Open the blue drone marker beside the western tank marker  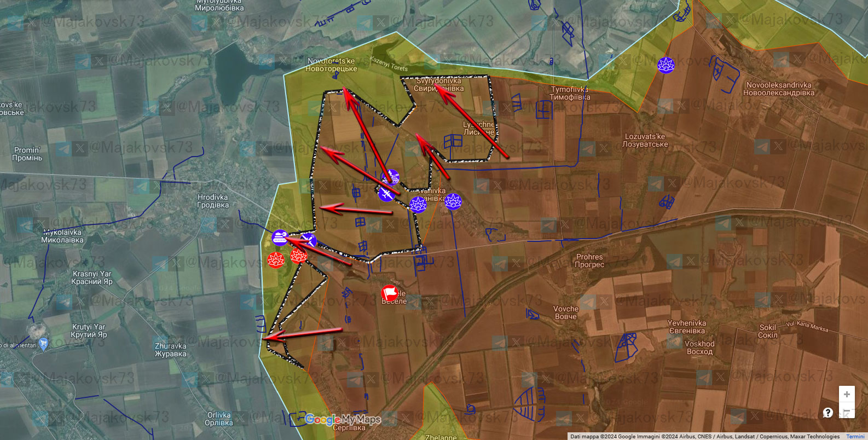pyautogui.click(x=308, y=241)
